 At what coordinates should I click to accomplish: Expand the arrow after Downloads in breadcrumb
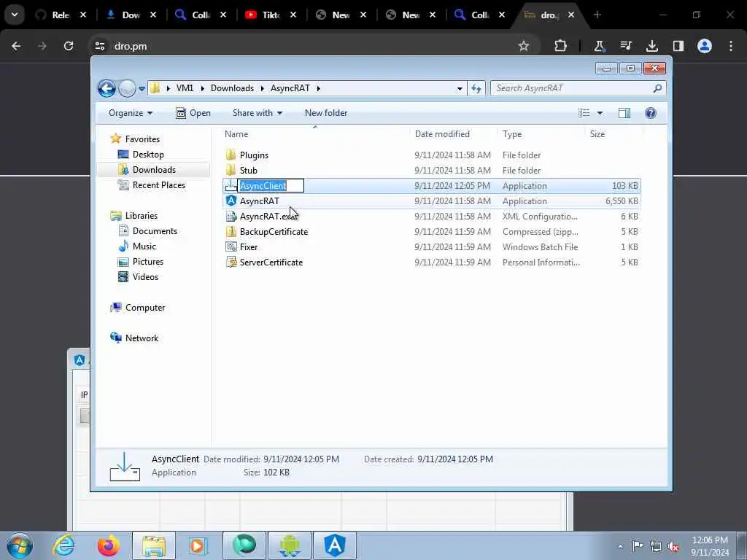(x=262, y=88)
